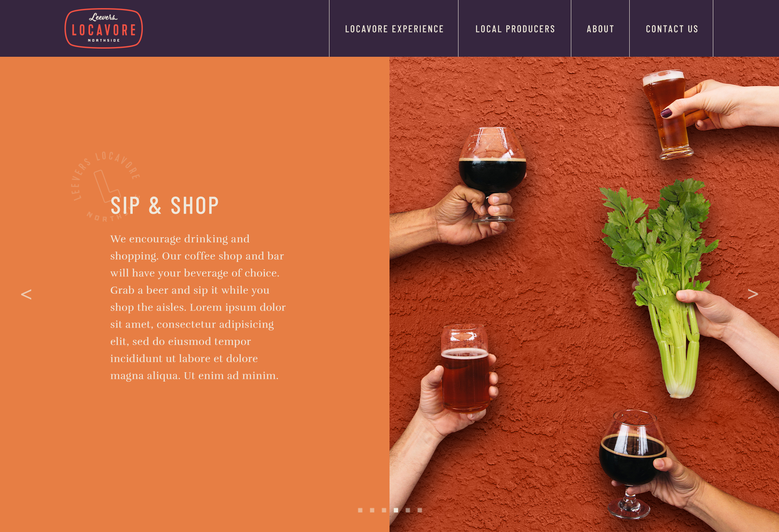Viewport: 779px width, 532px height.
Task: Open the Contact Us page
Action: pyautogui.click(x=671, y=29)
